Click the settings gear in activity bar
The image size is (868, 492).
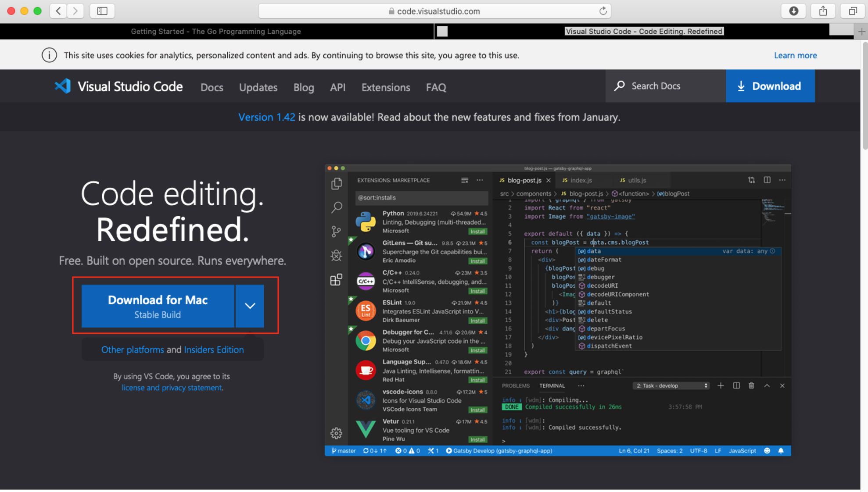pos(337,433)
